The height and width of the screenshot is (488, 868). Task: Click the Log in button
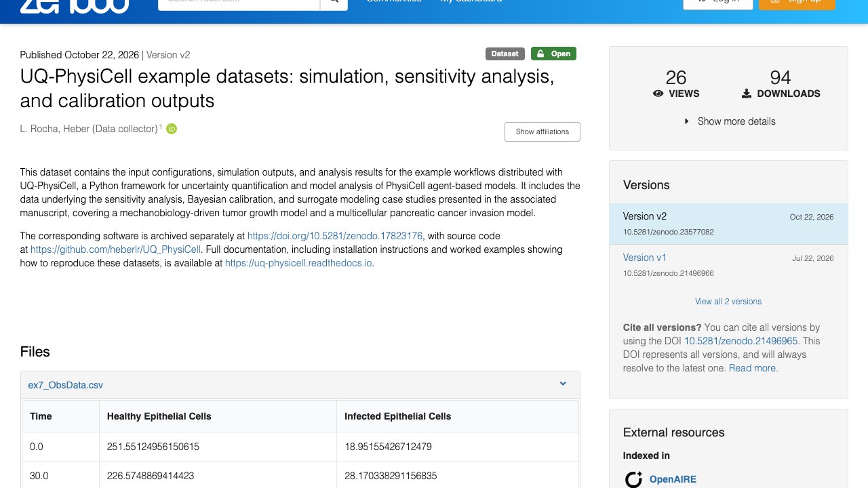[718, 3]
